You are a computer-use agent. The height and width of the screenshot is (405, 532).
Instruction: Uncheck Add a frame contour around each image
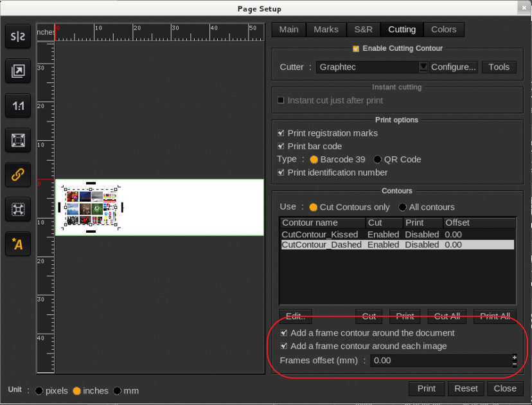tap(283, 346)
